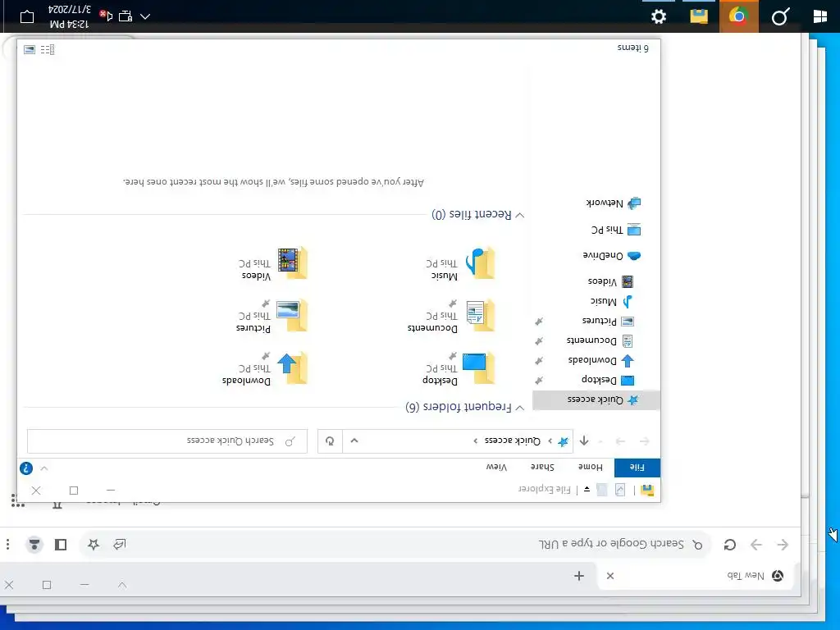
Task: Select Pictures folder in Frequent folders
Action: tap(272, 316)
